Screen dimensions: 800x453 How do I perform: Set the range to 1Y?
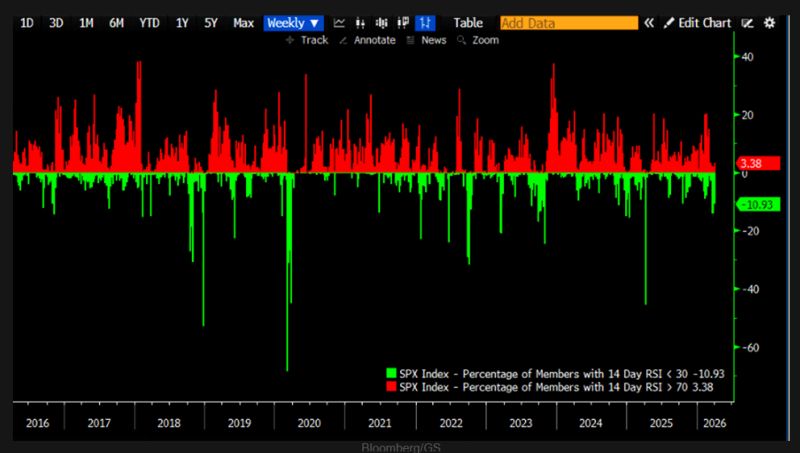(x=182, y=22)
